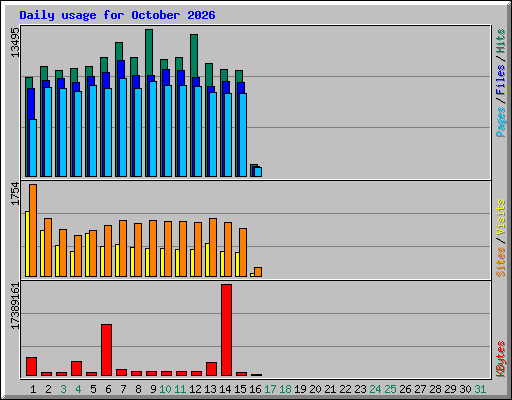
Task: Click green day 17 axis label
Action: 270,389
